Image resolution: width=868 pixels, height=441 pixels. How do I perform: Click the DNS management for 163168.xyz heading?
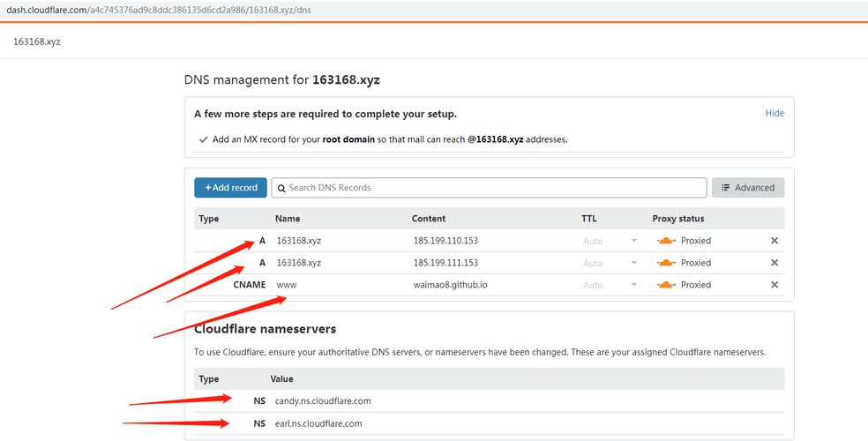(281, 79)
